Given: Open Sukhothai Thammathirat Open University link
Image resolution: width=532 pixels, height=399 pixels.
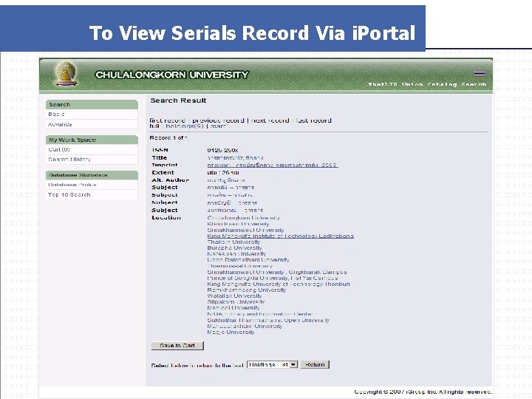Looking at the screenshot, I should pyautogui.click(x=268, y=320).
